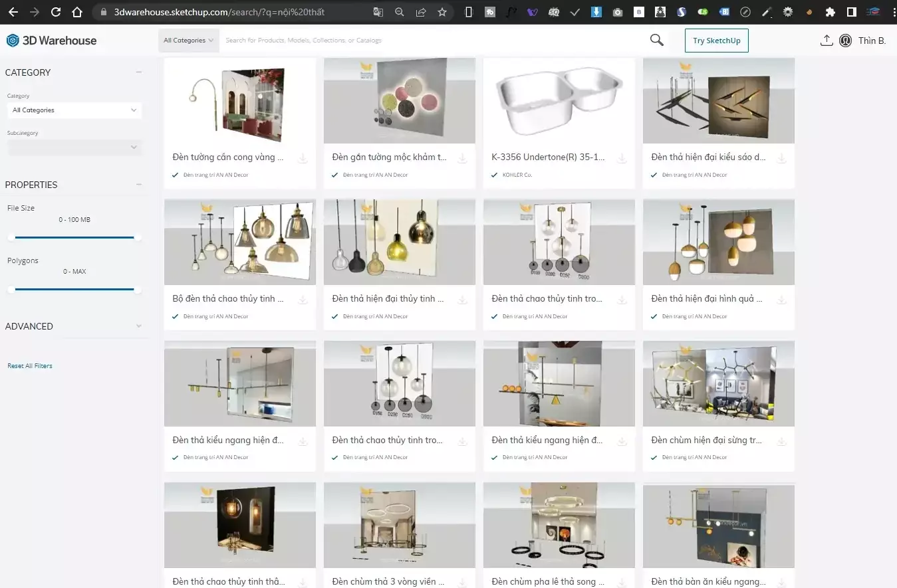Open the Subcategory dropdown
This screenshot has height=588, width=897.
[x=74, y=147]
